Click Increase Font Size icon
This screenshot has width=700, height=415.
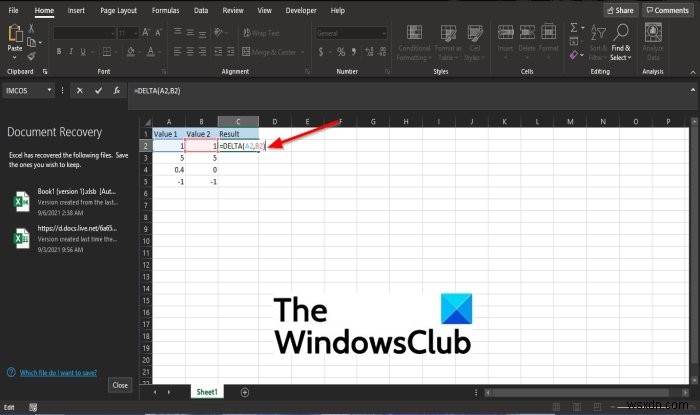146,33
